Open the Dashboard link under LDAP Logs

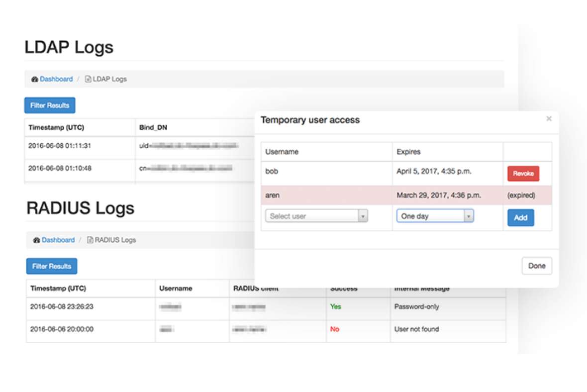pos(56,79)
